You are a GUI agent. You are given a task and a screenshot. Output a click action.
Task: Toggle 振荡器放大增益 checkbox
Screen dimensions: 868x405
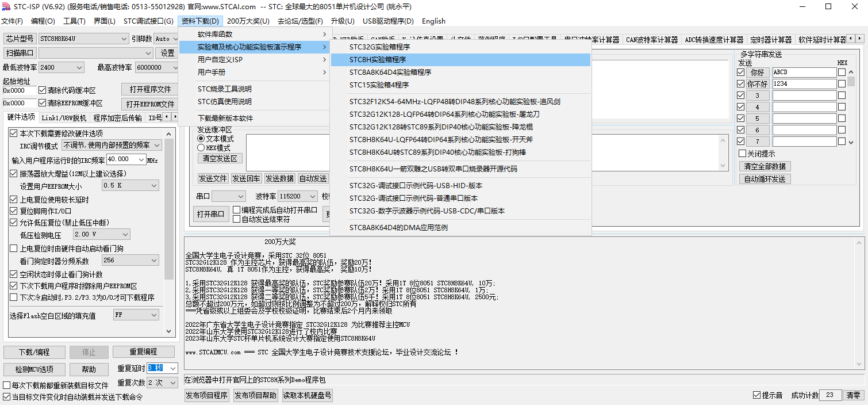tap(14, 173)
